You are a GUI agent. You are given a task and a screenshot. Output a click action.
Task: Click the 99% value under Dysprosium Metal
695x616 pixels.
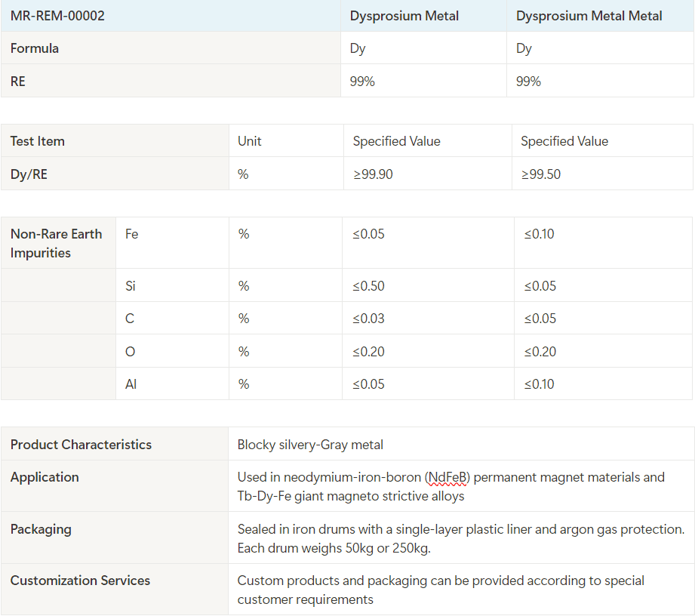point(362,81)
